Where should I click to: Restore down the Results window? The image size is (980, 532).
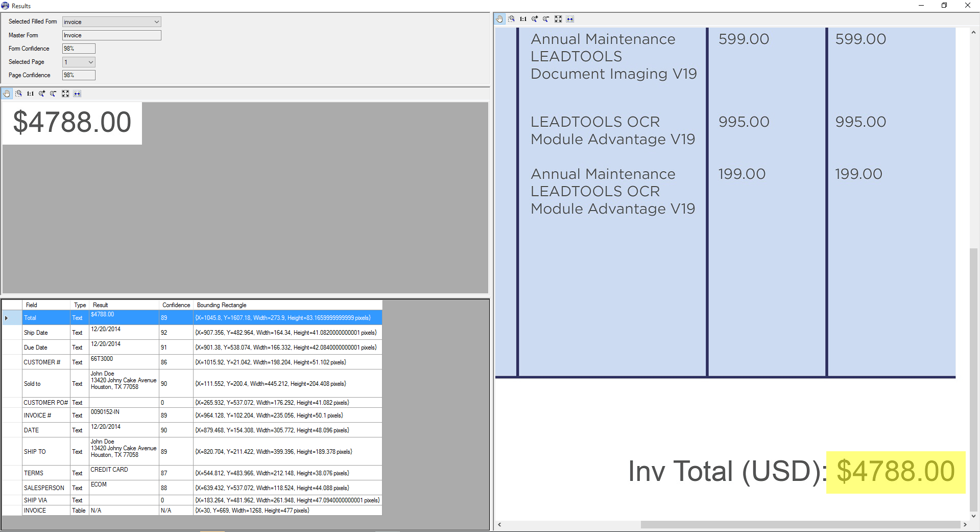tap(944, 6)
